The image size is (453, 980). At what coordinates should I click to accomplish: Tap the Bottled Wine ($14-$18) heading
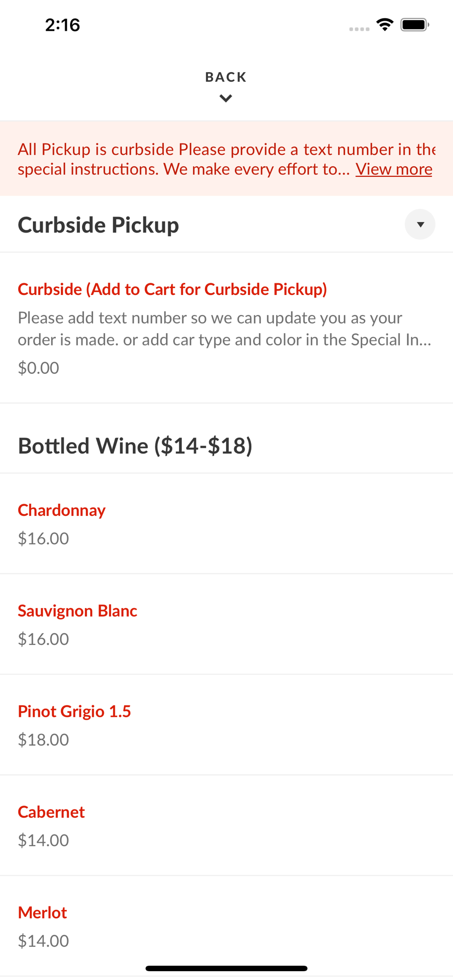coord(135,446)
